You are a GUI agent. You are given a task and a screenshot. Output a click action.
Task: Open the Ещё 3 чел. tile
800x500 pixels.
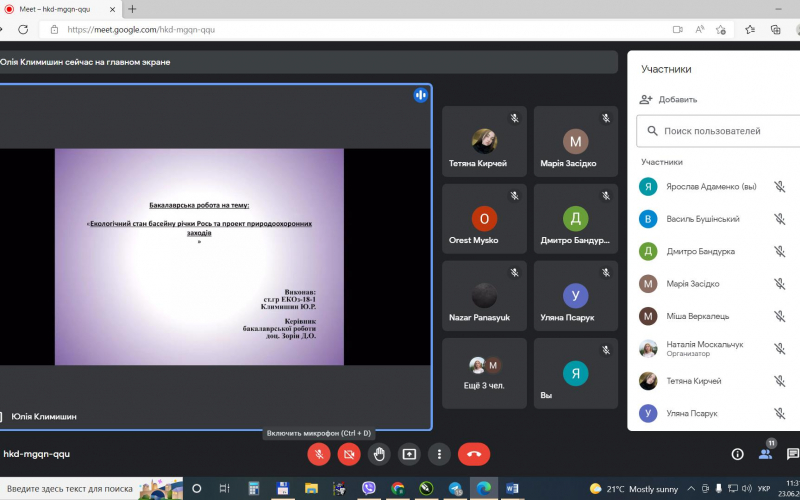point(484,373)
